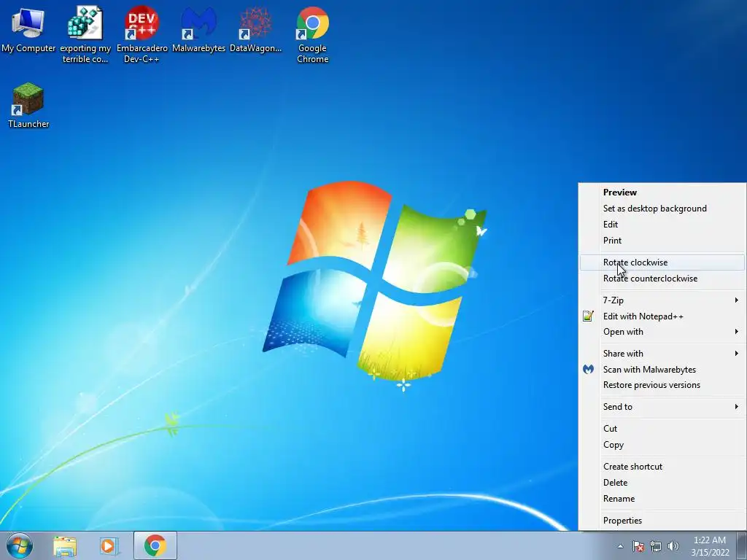The width and height of the screenshot is (747, 560).
Task: Choose Set as desktop background
Action: click(x=662, y=209)
